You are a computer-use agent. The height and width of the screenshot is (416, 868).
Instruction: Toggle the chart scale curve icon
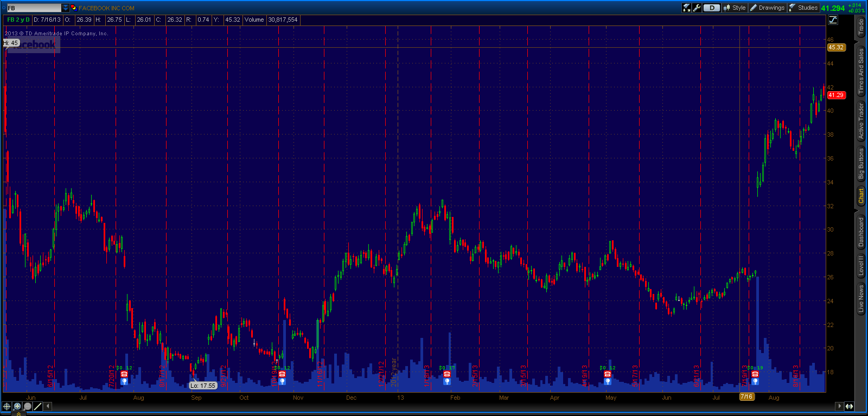pos(833,20)
